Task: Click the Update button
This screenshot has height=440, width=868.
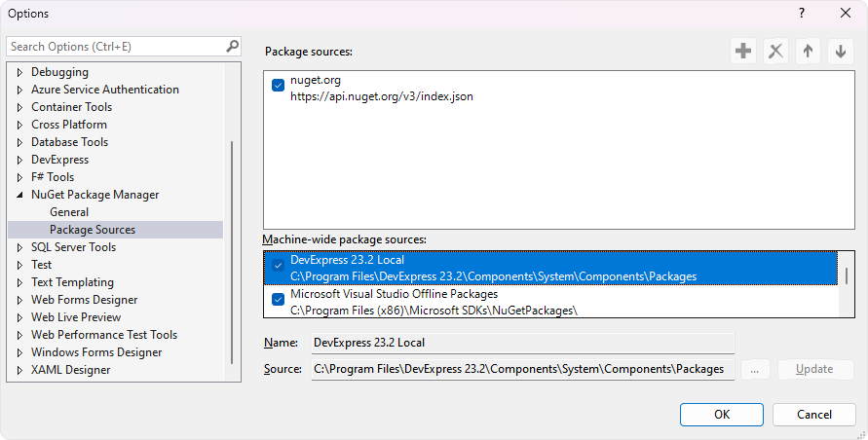Action: tap(814, 369)
